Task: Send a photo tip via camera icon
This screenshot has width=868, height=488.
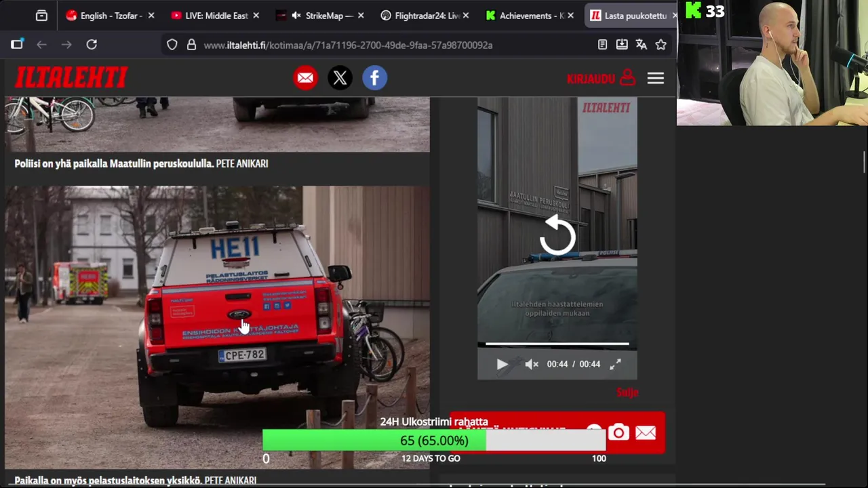Action: click(x=618, y=432)
